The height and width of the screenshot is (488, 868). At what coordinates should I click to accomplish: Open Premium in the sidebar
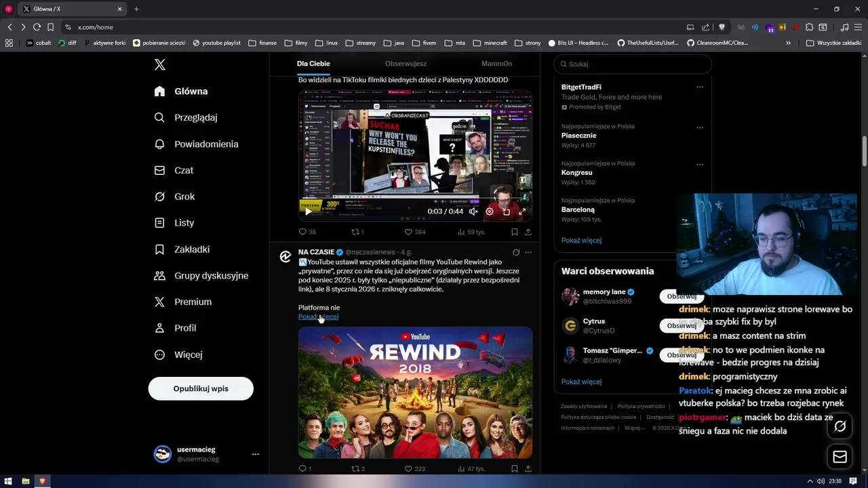point(183,302)
